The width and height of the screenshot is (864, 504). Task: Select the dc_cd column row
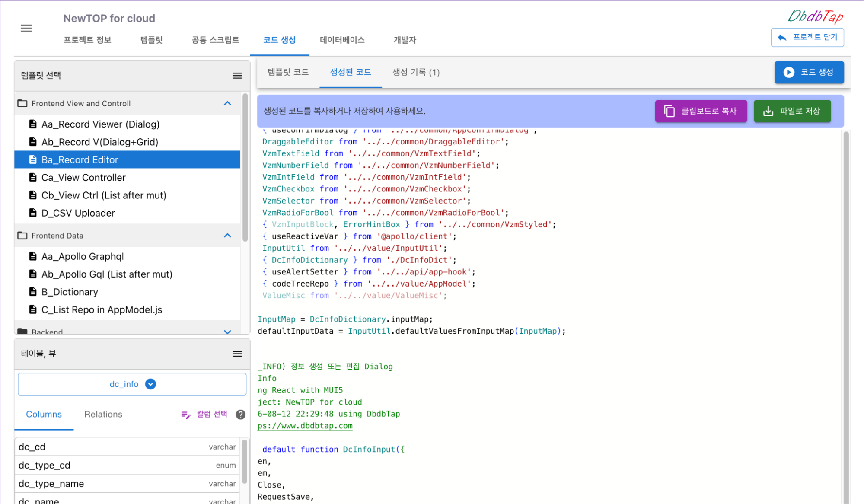tap(128, 447)
